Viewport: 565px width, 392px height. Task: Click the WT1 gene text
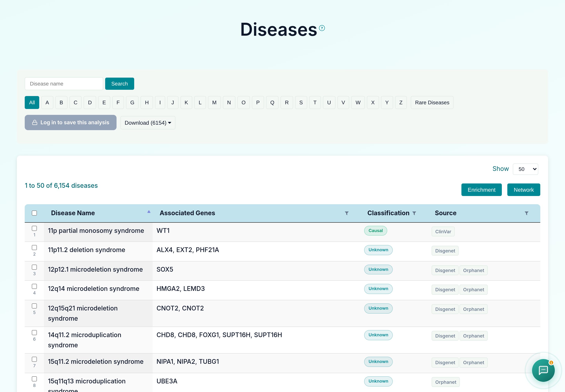coord(163,230)
